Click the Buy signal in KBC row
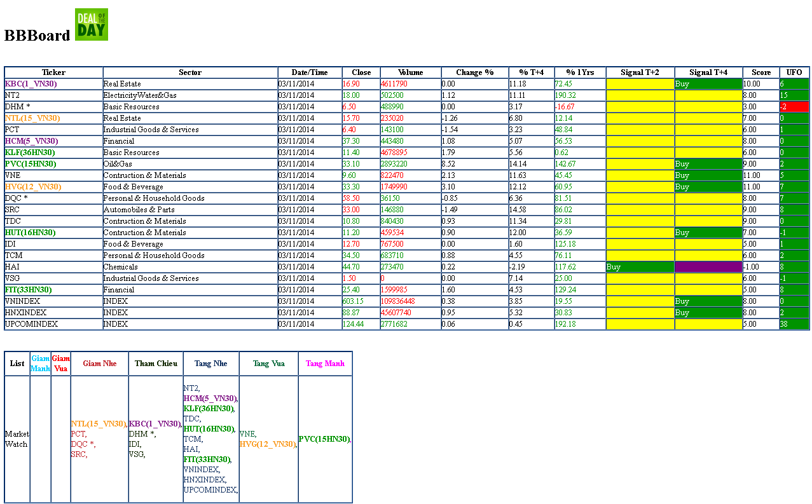Viewport: 812px width, 504px height. 708,84
